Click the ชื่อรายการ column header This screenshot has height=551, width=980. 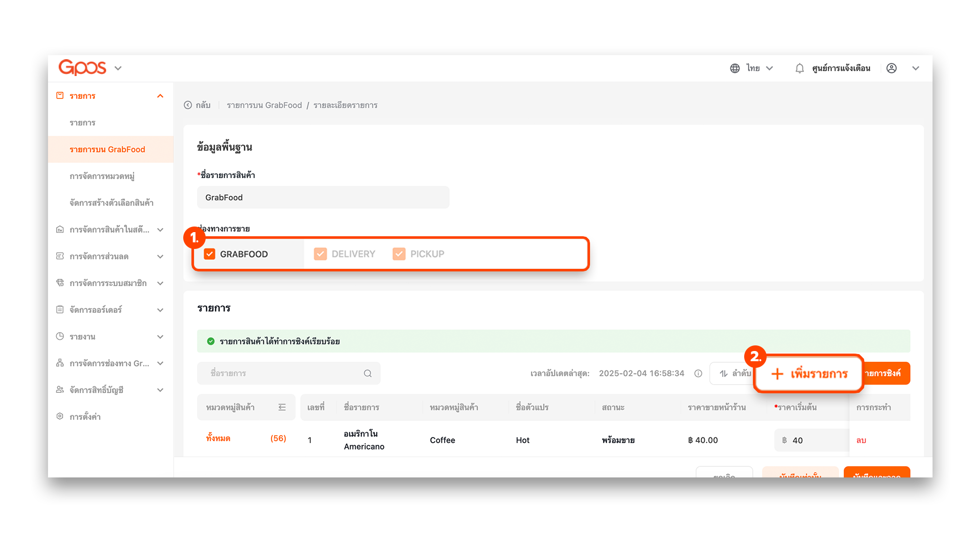pyautogui.click(x=361, y=407)
